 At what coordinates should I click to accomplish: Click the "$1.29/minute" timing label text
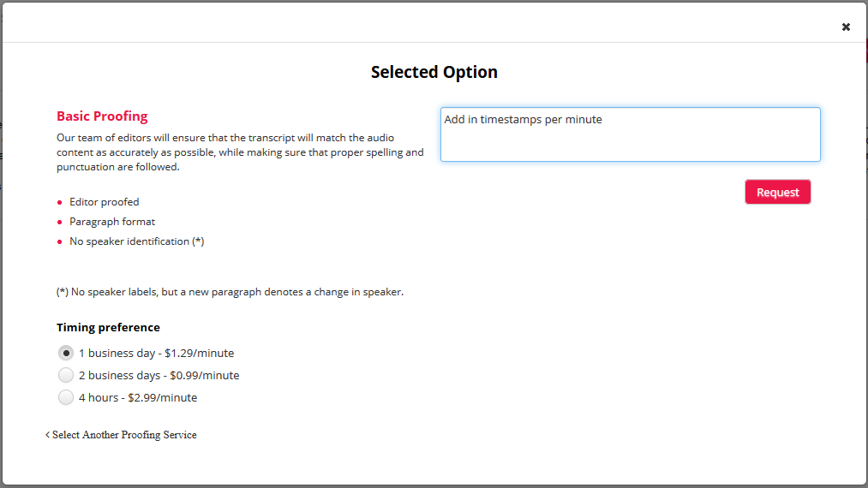click(199, 353)
